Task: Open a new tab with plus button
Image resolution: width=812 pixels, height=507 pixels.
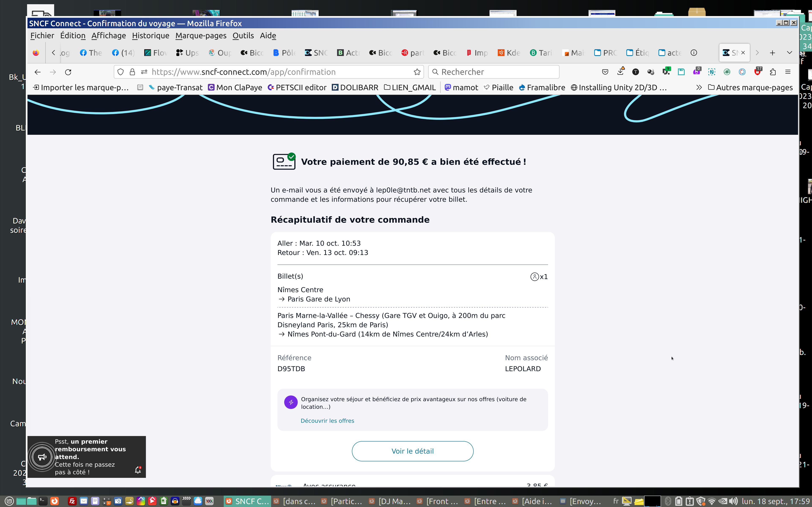Action: 772,53
